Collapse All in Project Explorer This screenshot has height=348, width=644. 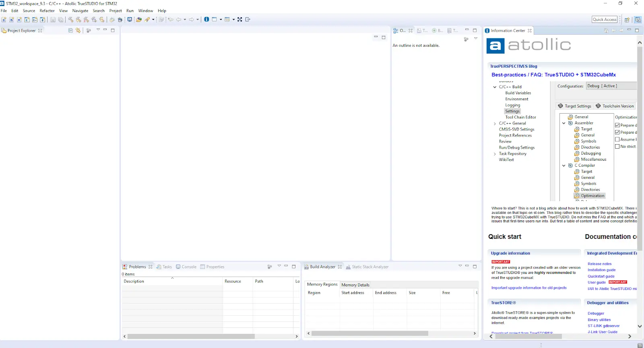pyautogui.click(x=71, y=30)
